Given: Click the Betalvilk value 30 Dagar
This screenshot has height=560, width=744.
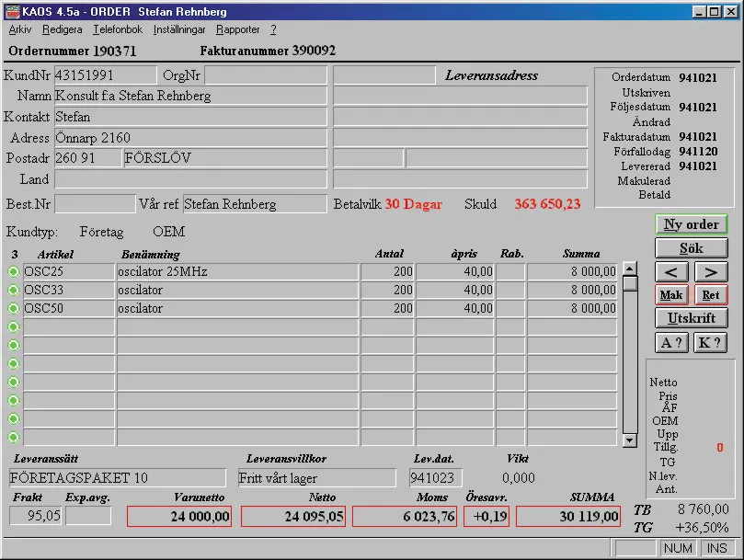Looking at the screenshot, I should click(413, 204).
